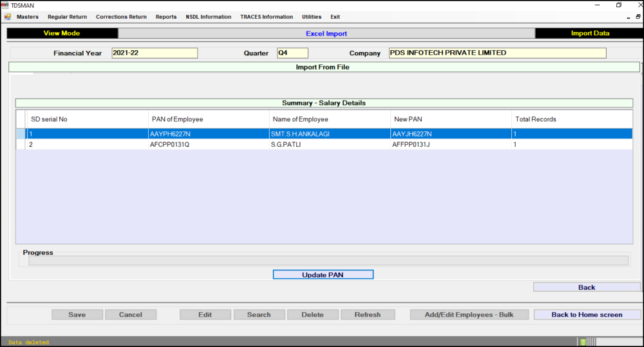The height and width of the screenshot is (347, 644).
Task: Click the Total Records column header
Action: [x=572, y=119]
